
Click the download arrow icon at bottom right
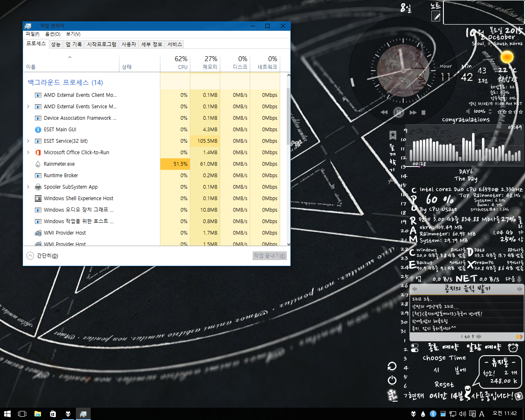tap(519, 396)
